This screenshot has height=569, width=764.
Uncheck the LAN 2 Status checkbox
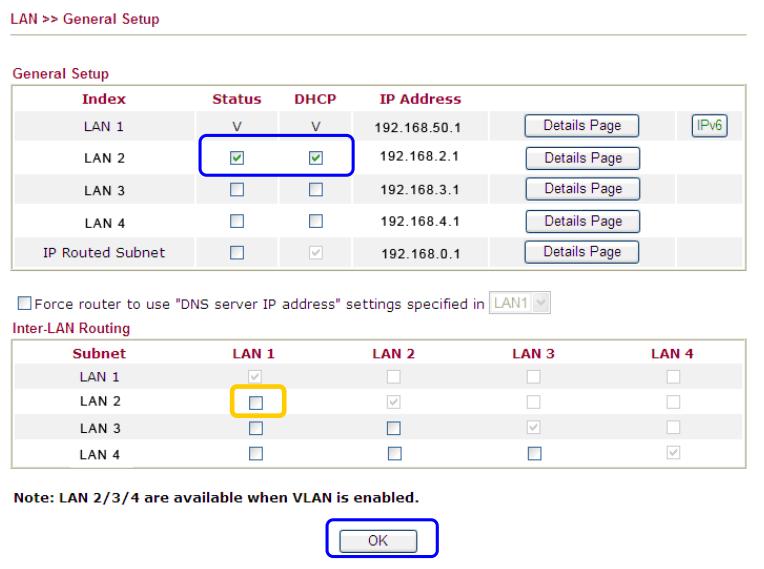[x=236, y=158]
